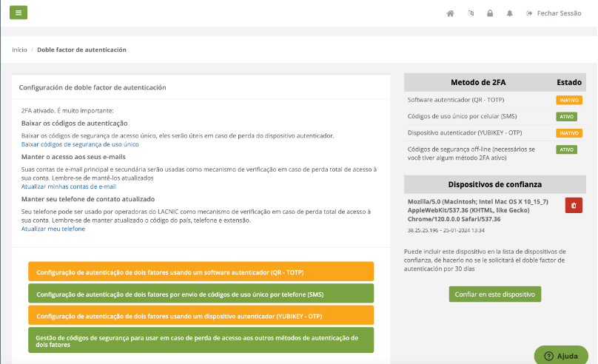Viewport: 598px width, 364px height.
Task: Click the padlock security icon
Action: pyautogui.click(x=490, y=13)
